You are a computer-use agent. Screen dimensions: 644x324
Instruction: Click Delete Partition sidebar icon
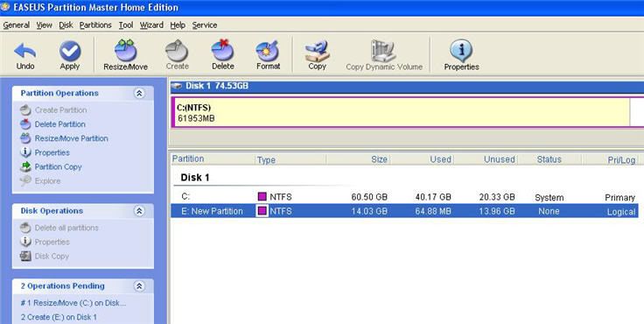click(x=25, y=124)
